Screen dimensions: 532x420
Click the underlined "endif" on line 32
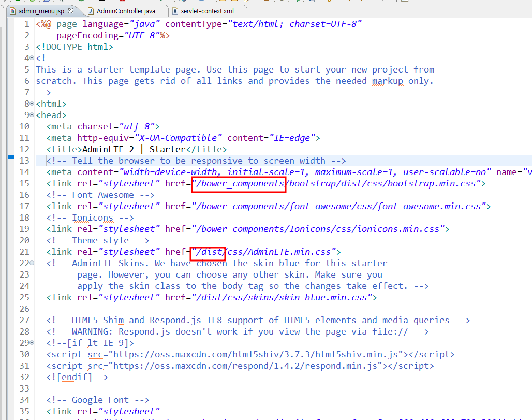[75, 377]
